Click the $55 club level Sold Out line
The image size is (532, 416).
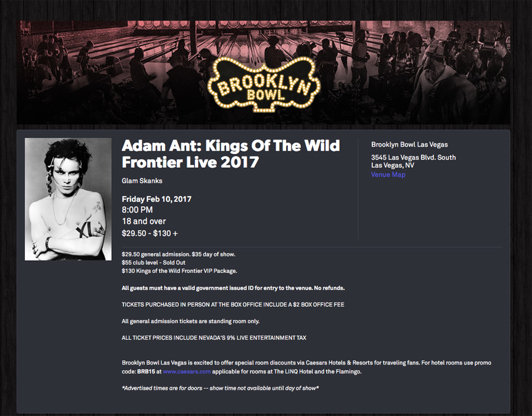pyautogui.click(x=153, y=262)
